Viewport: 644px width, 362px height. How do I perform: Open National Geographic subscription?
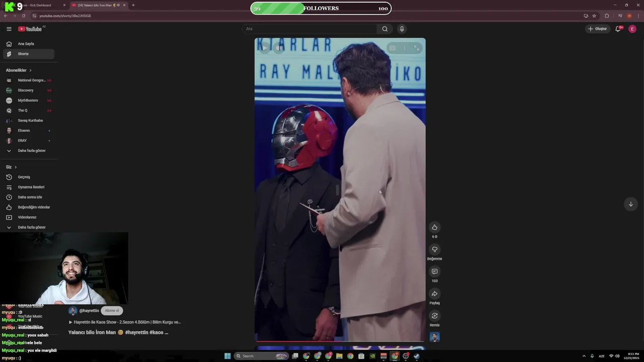(29, 80)
